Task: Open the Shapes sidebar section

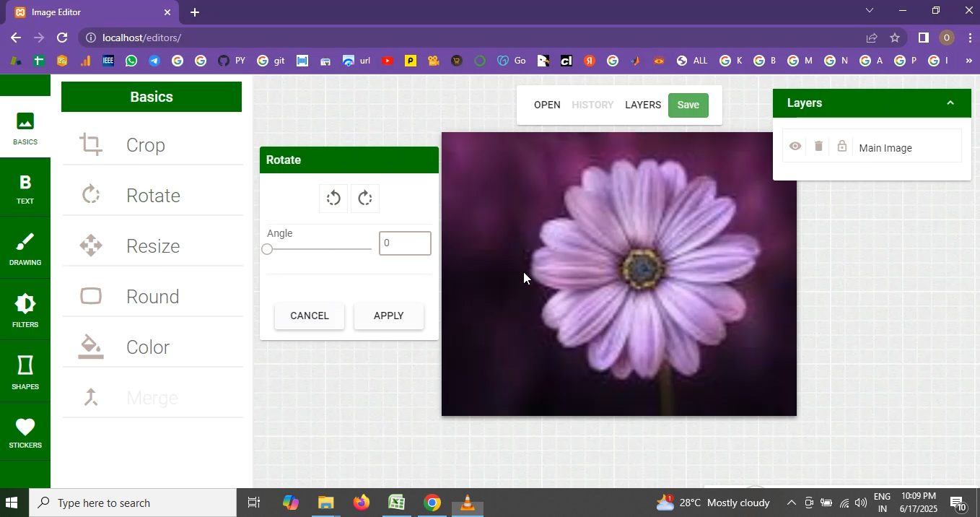Action: tap(25, 372)
